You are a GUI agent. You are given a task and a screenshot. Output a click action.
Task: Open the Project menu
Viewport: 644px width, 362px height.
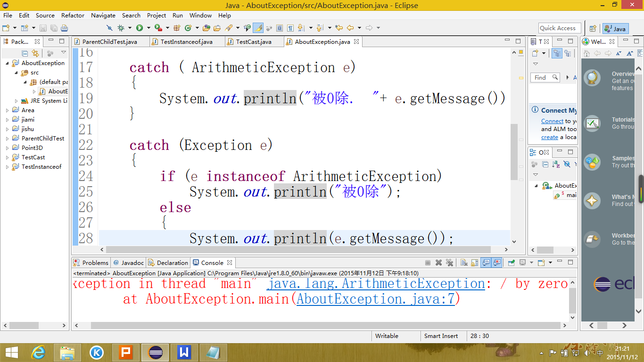[157, 16]
